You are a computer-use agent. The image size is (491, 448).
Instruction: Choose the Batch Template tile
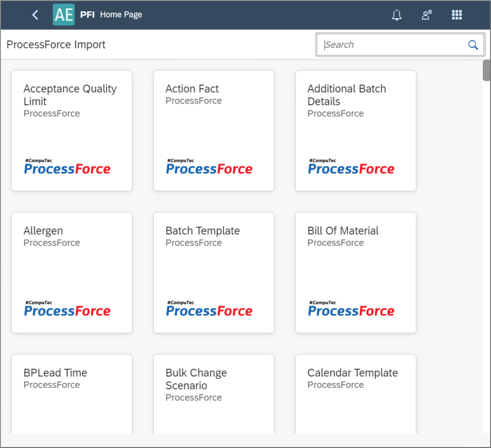pyautogui.click(x=214, y=272)
